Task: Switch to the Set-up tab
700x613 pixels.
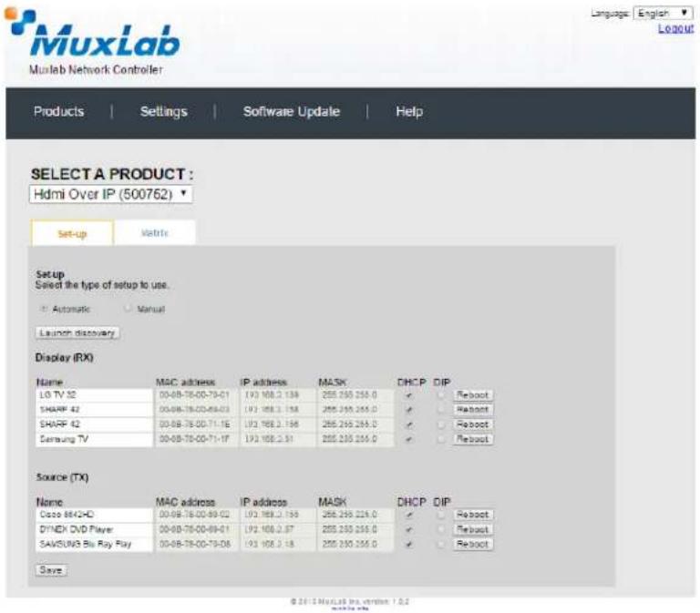Action: click(72, 233)
